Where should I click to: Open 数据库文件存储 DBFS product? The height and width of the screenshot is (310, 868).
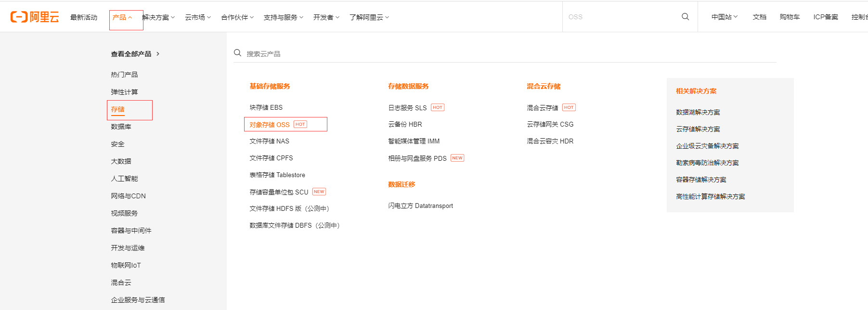pos(295,225)
